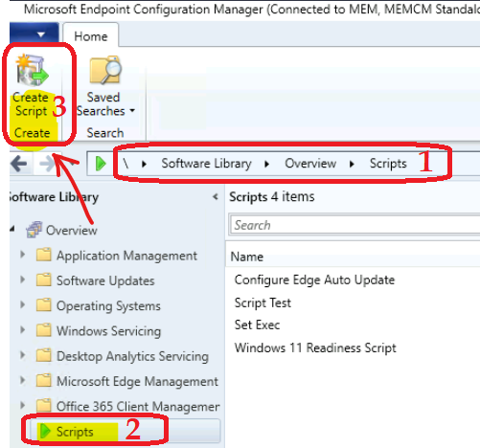The height and width of the screenshot is (448, 480).
Task: Expand the breadcrumb arrow after Overview
Action: click(352, 164)
